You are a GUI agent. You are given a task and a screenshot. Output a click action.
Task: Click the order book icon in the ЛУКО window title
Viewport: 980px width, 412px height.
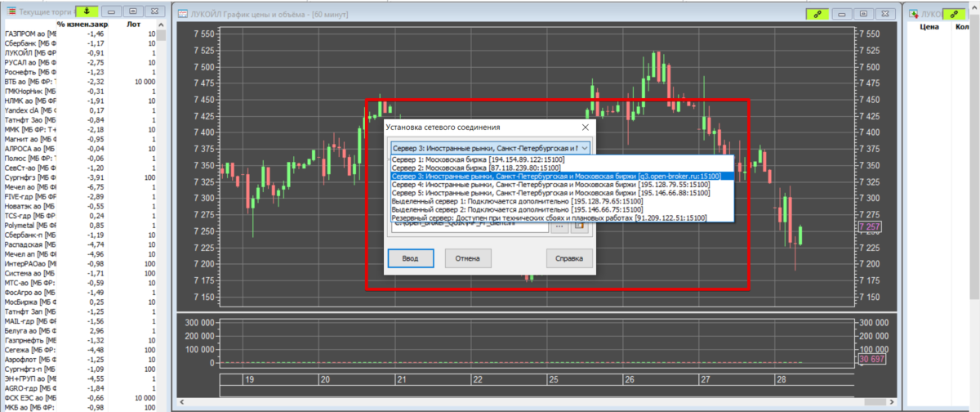(915, 13)
